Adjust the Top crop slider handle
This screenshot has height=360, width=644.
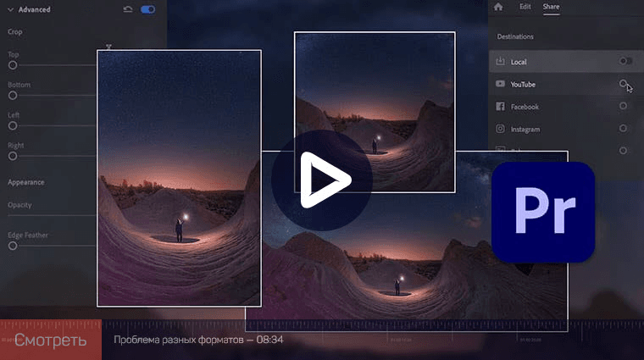13,65
